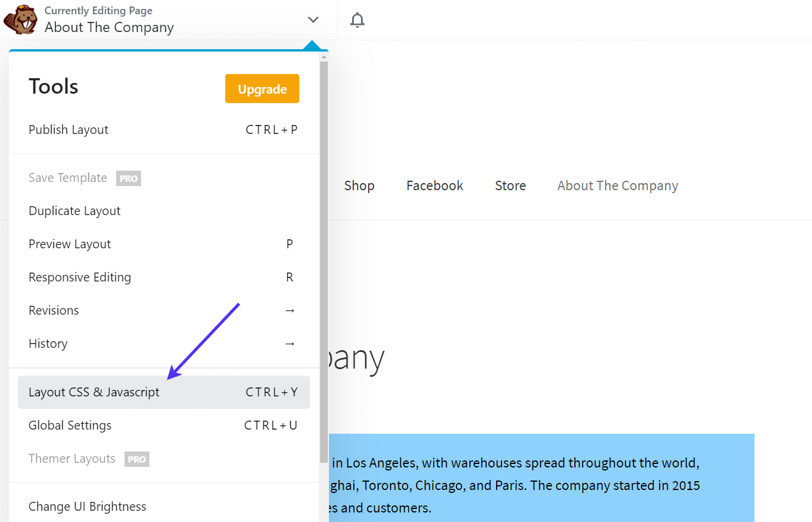Open the Shop navigation link
Image resolution: width=812 pixels, height=522 pixels.
click(359, 186)
